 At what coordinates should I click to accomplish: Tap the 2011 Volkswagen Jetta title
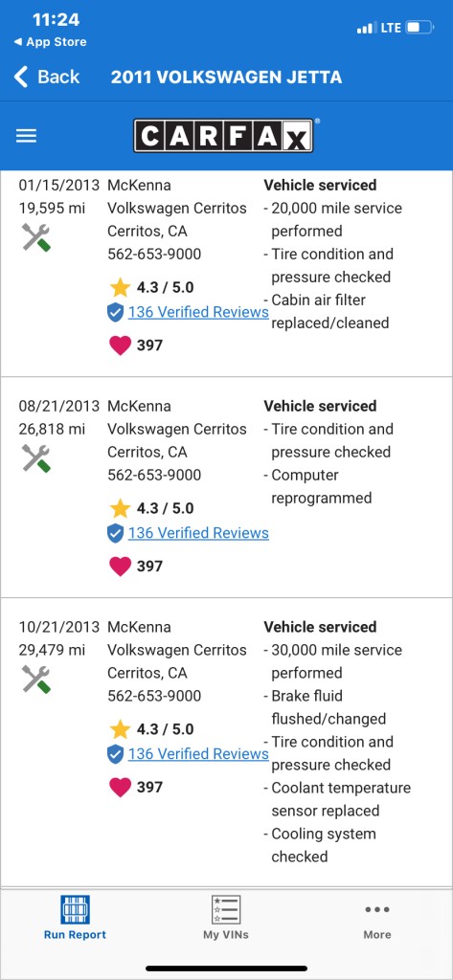[226, 78]
